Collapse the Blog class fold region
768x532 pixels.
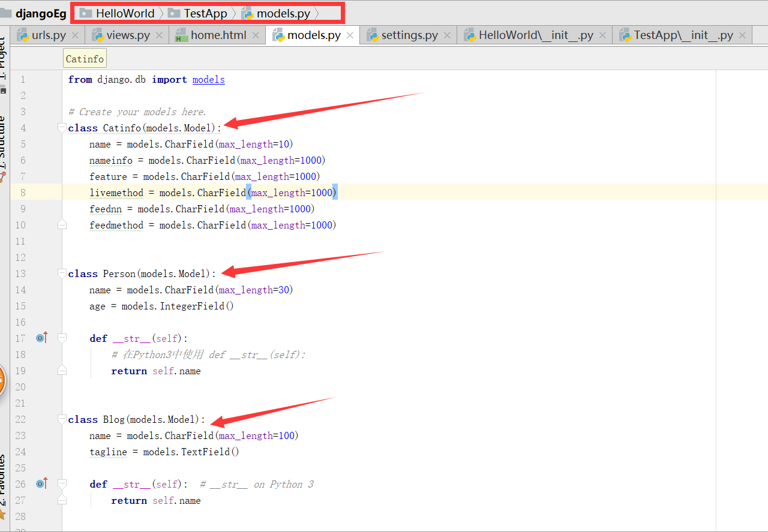click(61, 419)
